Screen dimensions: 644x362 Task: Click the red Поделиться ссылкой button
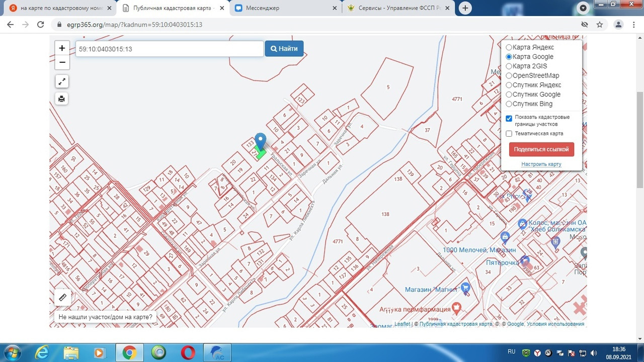[541, 149]
